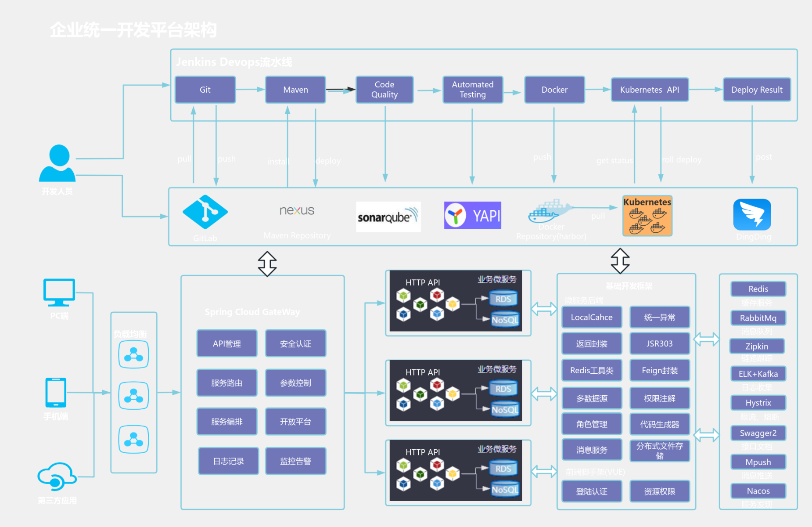Viewport: 812px width, 527px height.
Task: Select the nexus Maven repository logo
Action: point(297,211)
